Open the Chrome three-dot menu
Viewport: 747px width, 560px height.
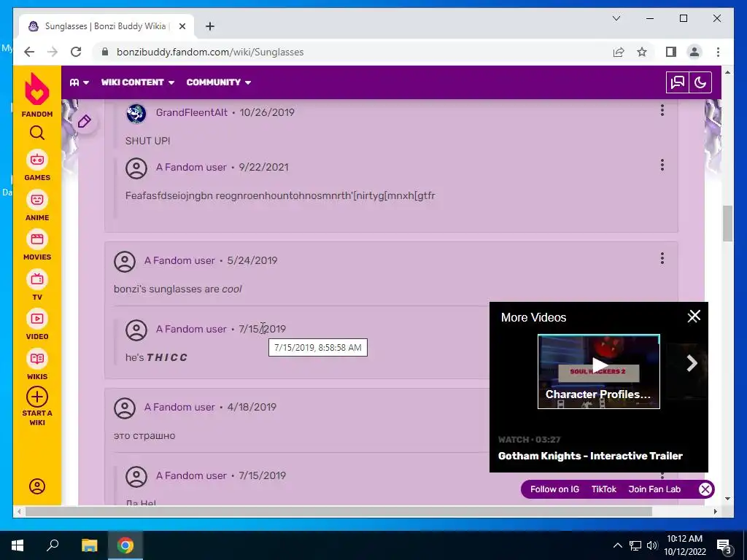(718, 52)
